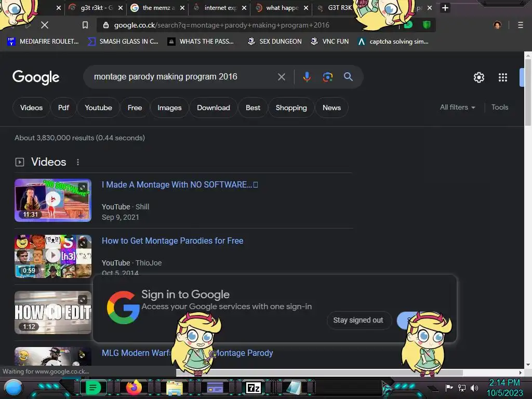Filter results by News chip
Screen dimensions: 532x399
coord(331,108)
